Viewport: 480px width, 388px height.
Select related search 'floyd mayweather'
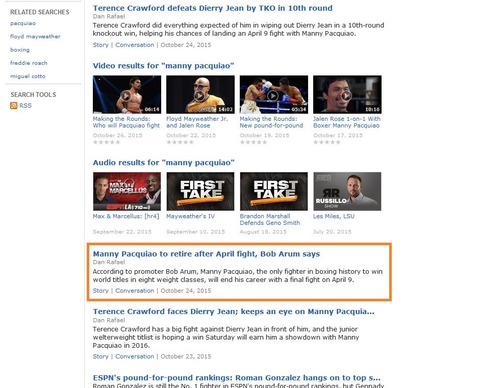(35, 36)
